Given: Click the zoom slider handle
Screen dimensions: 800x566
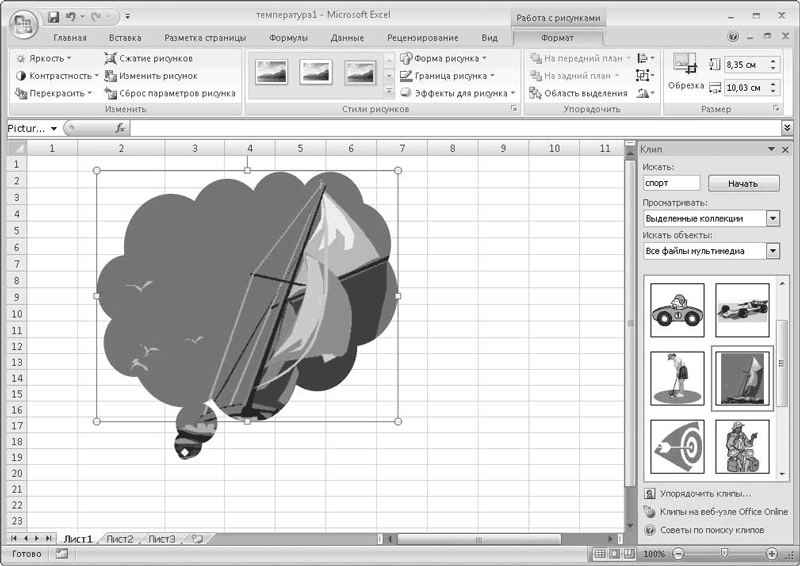Looking at the screenshot, I should [723, 553].
